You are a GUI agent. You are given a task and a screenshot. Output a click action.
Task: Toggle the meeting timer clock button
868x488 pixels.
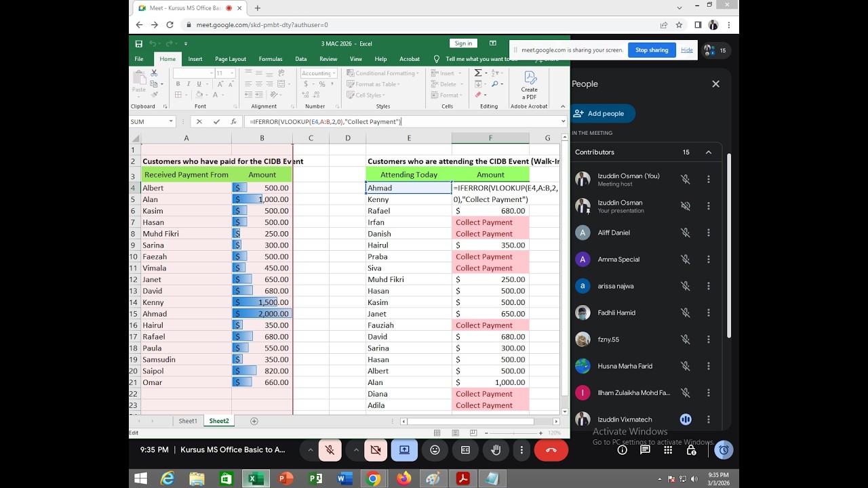[x=724, y=449]
